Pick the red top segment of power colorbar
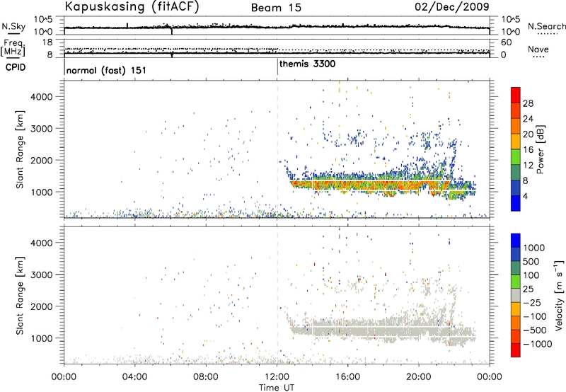566x392 pixels. (x=516, y=96)
